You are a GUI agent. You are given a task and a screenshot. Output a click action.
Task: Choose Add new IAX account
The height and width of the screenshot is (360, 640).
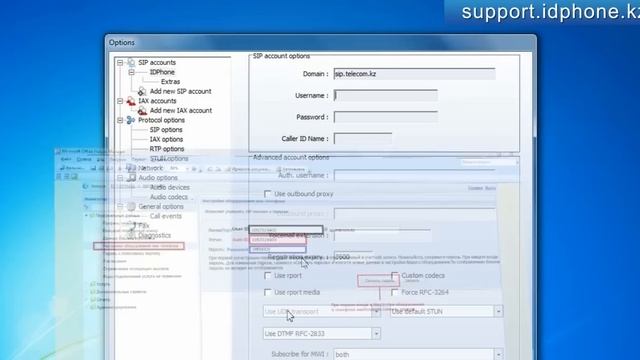tap(181, 111)
